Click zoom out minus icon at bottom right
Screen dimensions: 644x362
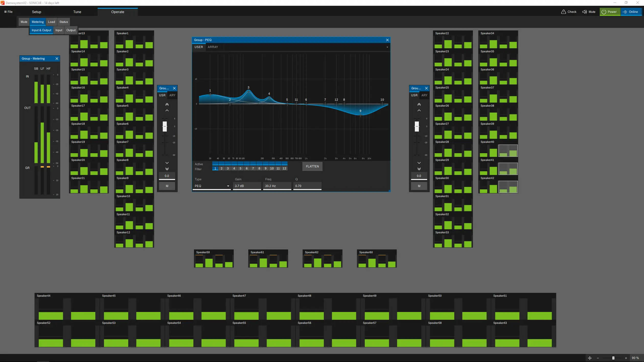tap(598, 358)
